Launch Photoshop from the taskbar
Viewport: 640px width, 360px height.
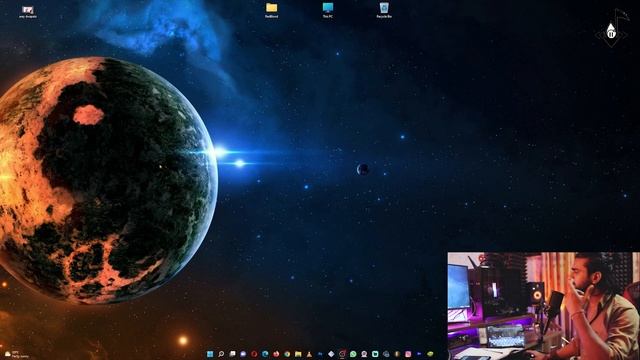click(320, 354)
